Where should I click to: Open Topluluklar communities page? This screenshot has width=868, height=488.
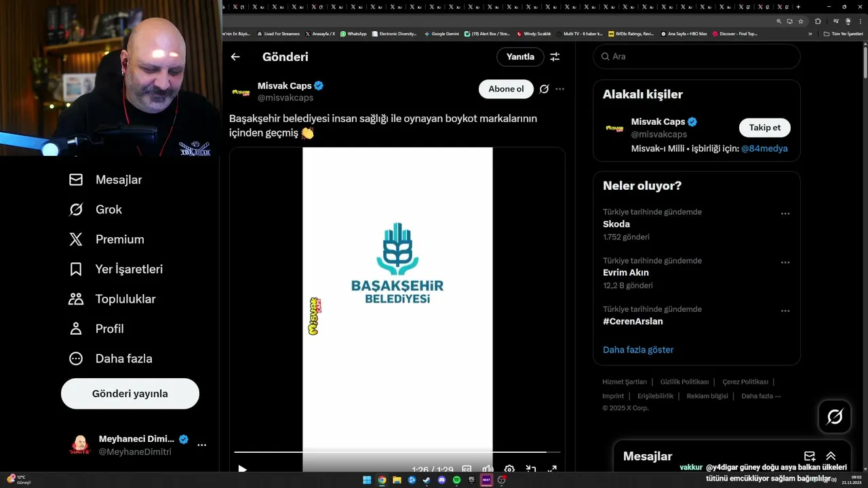112,299
